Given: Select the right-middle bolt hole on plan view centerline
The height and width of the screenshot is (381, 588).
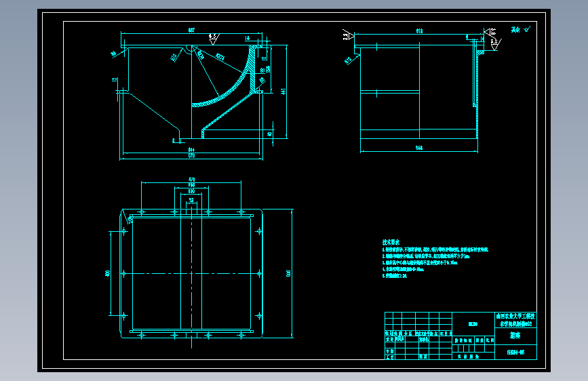Looking at the screenshot, I should tap(259, 273).
